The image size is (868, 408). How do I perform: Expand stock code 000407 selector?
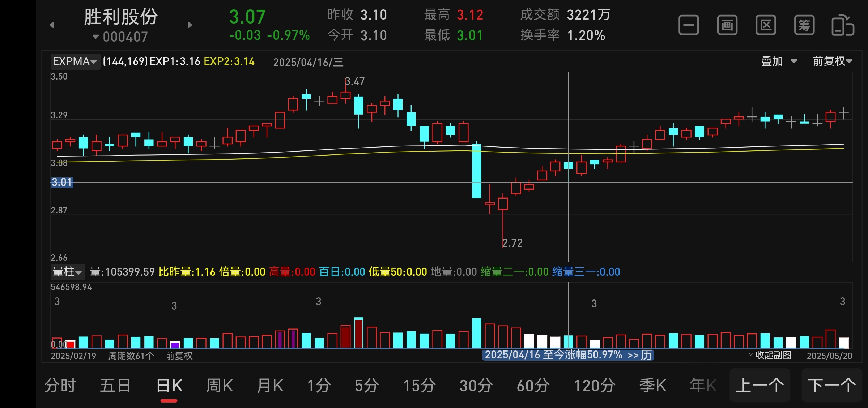pos(120,37)
